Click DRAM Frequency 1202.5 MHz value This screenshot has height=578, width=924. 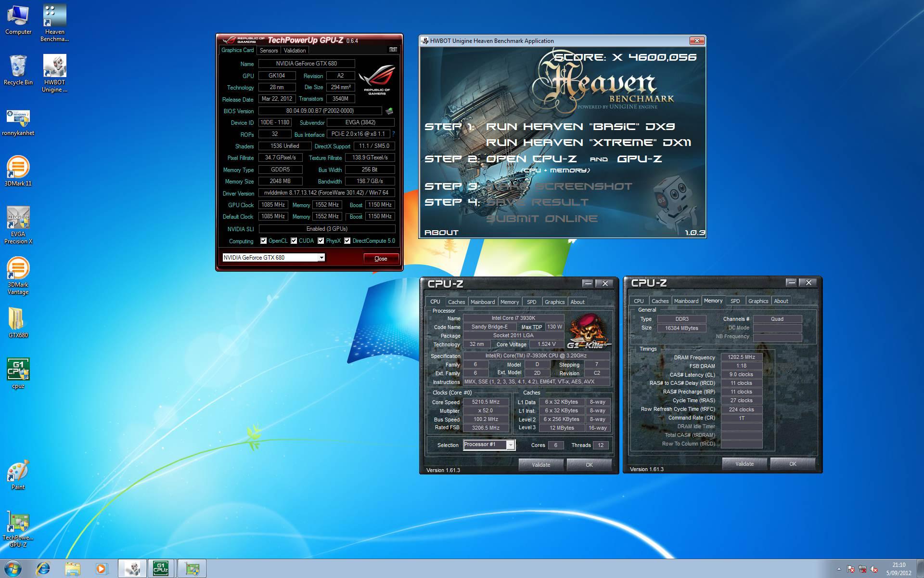741,357
